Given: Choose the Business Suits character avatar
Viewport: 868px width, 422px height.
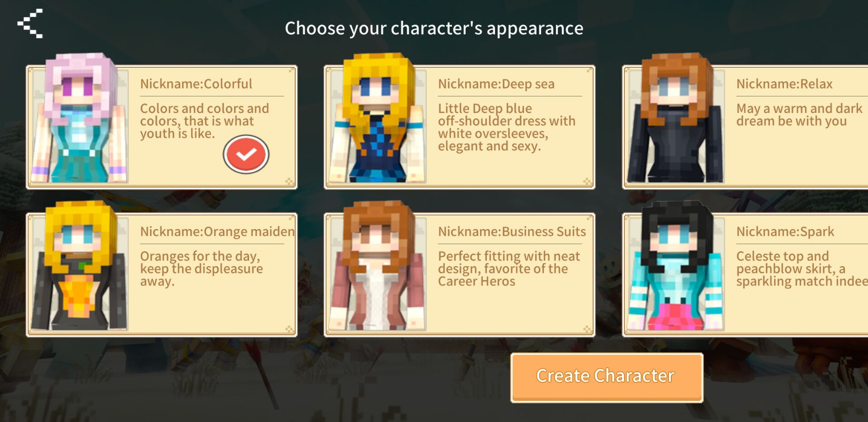Looking at the screenshot, I should coord(377,266).
